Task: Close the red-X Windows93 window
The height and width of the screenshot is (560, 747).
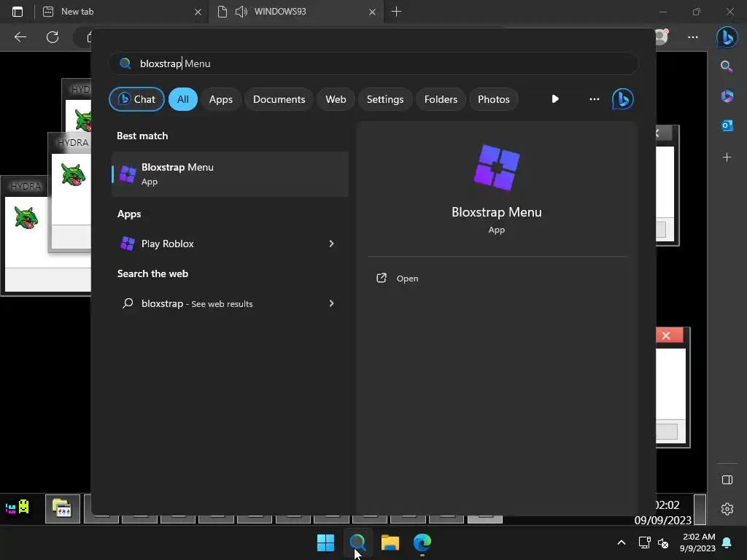Action: (x=666, y=335)
